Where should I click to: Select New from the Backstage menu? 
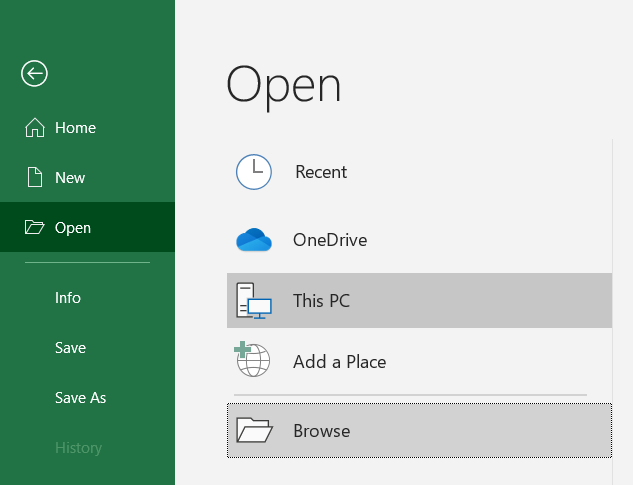coord(70,178)
